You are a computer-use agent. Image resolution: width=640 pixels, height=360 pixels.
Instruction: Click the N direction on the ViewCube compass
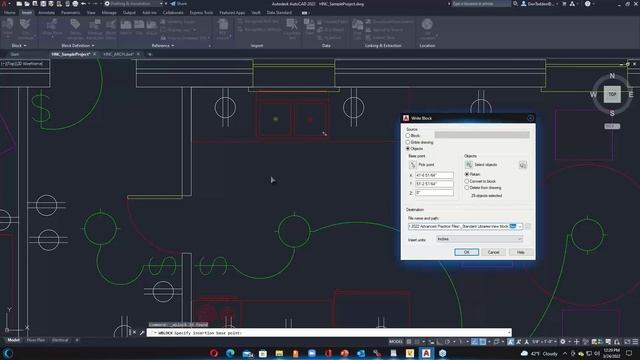[x=612, y=76]
